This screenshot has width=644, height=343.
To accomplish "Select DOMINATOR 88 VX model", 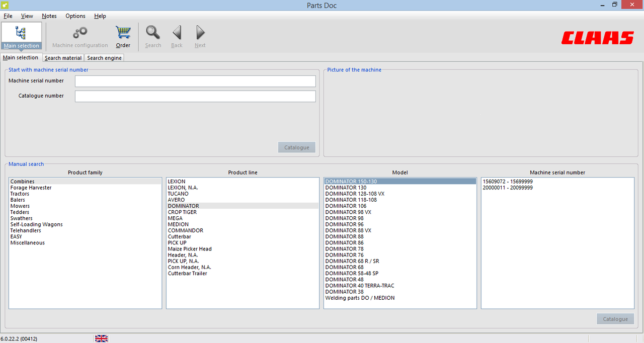I will point(400,230).
